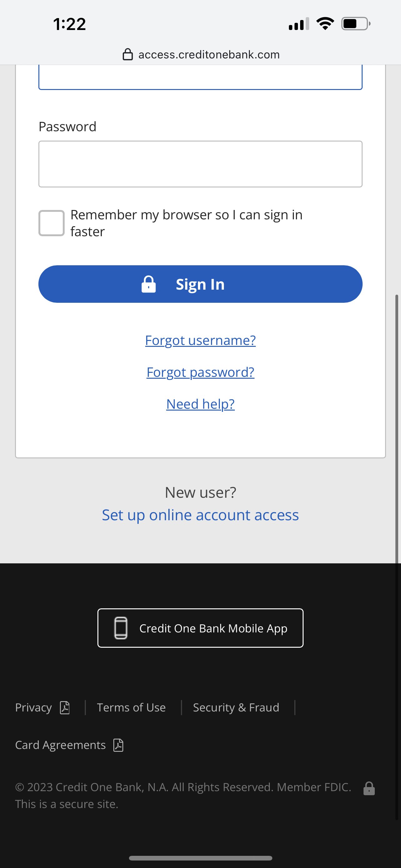Screen dimensions: 401x868
Task: Tap the secure site lock icon in footer
Action: tap(369, 788)
